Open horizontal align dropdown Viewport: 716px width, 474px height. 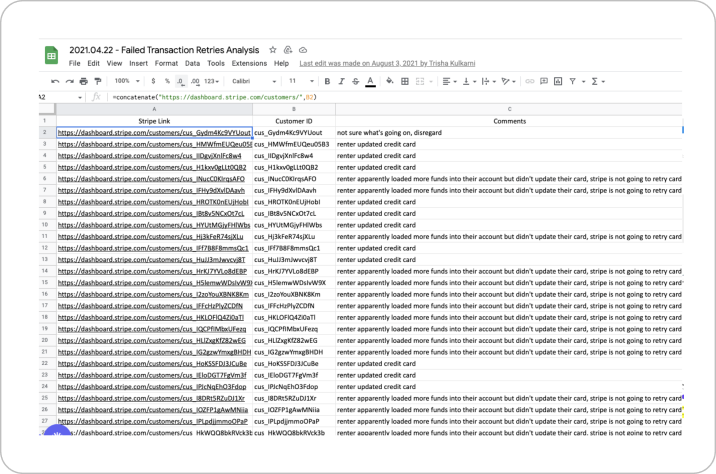449,81
